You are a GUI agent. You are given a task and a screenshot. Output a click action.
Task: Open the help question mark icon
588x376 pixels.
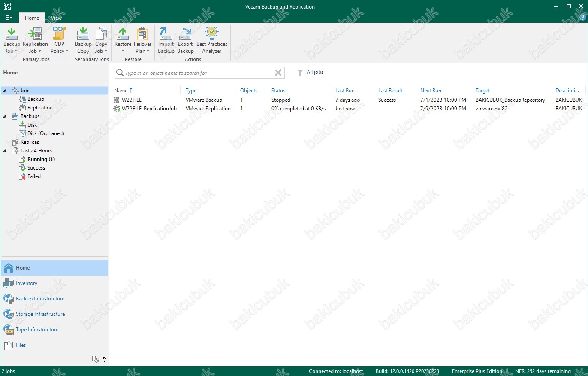click(582, 17)
